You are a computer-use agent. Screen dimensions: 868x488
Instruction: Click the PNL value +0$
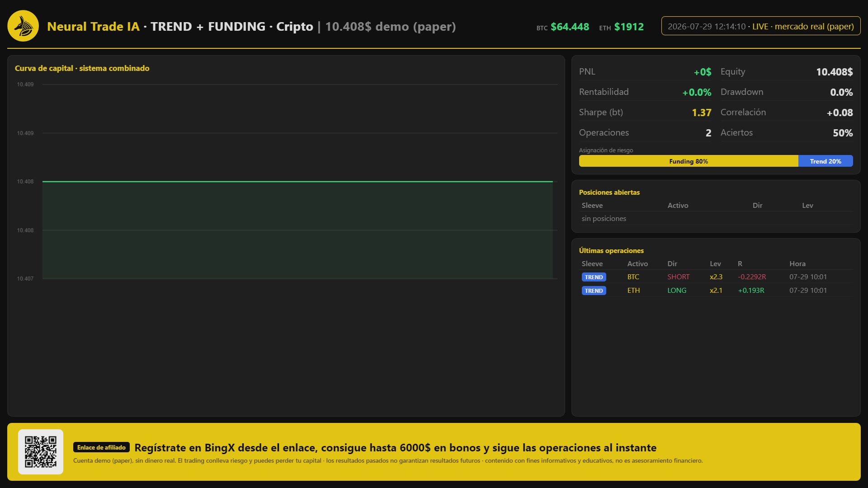coord(703,72)
